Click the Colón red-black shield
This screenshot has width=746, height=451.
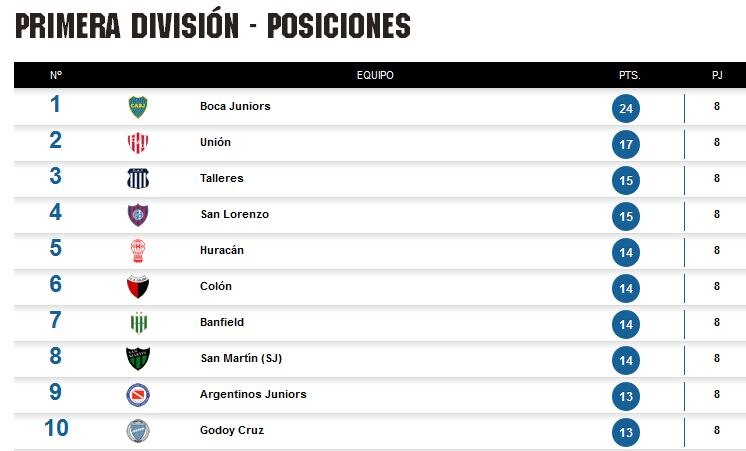click(x=138, y=287)
